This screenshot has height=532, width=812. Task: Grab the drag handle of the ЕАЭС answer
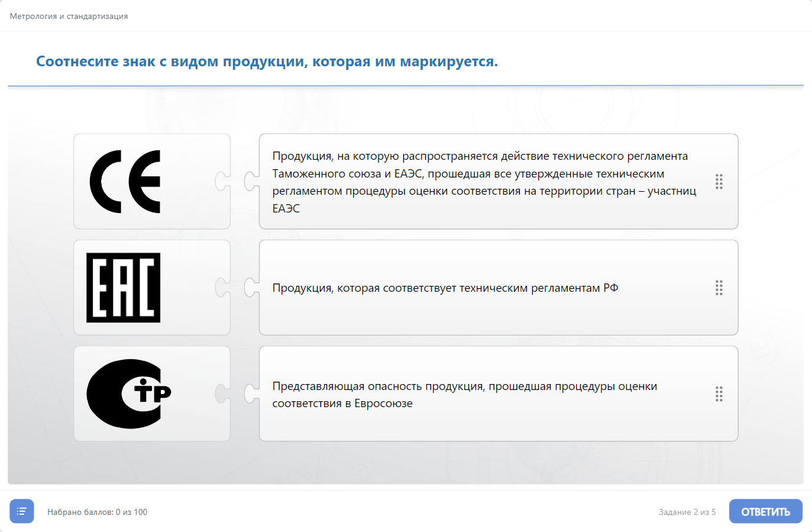click(719, 182)
